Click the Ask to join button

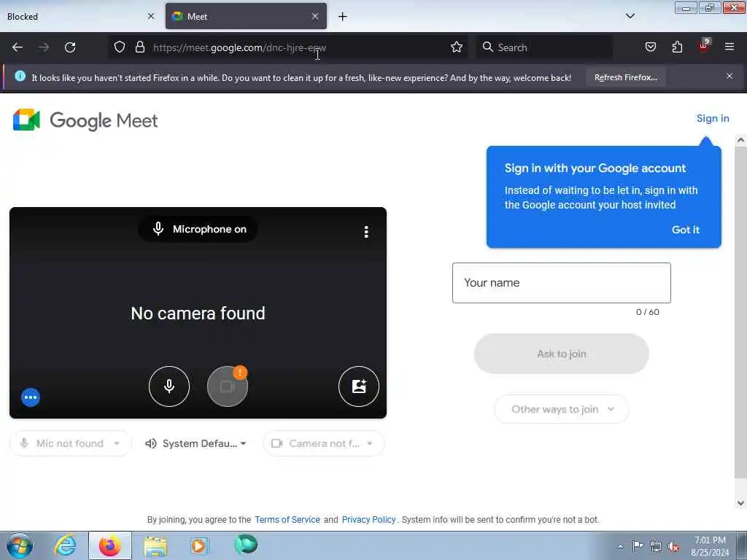562,354
